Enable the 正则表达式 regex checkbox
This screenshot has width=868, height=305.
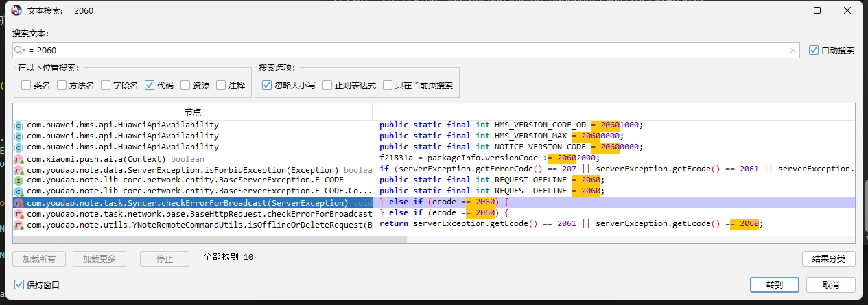(328, 86)
